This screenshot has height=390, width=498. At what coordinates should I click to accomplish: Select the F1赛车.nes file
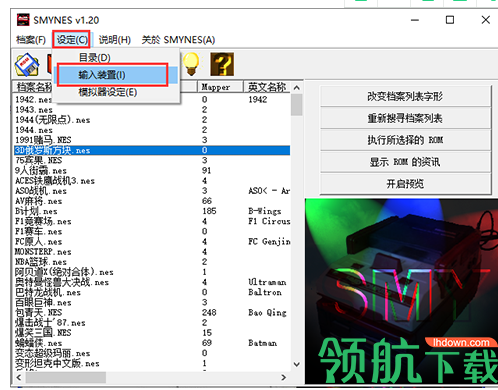pos(152,231)
